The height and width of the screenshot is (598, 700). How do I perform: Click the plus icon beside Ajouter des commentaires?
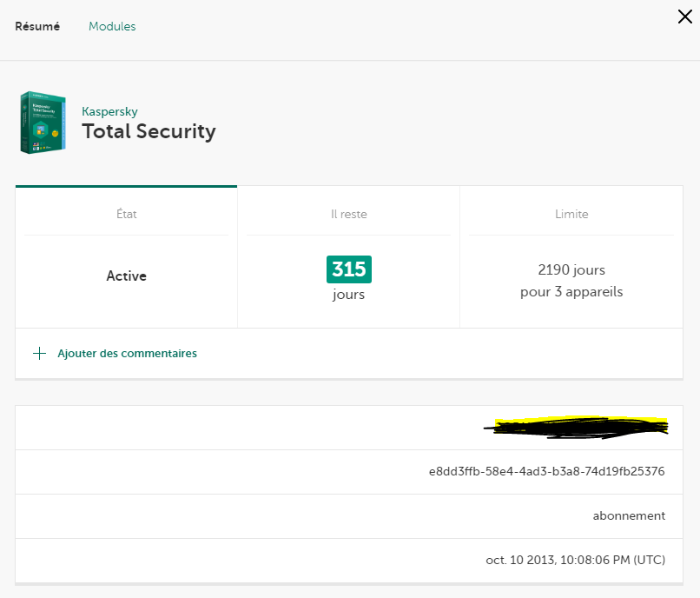coord(39,354)
